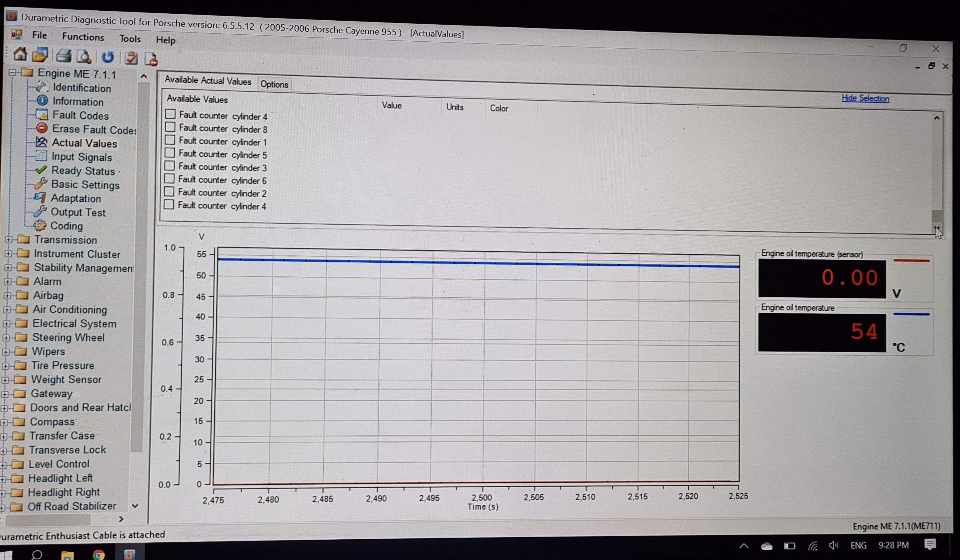Select Erase Fault Codes item

pos(94,130)
